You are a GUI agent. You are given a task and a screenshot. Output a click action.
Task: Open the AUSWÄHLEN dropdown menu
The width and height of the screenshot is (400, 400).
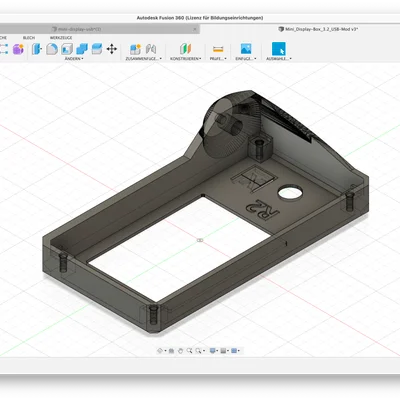tap(279, 59)
